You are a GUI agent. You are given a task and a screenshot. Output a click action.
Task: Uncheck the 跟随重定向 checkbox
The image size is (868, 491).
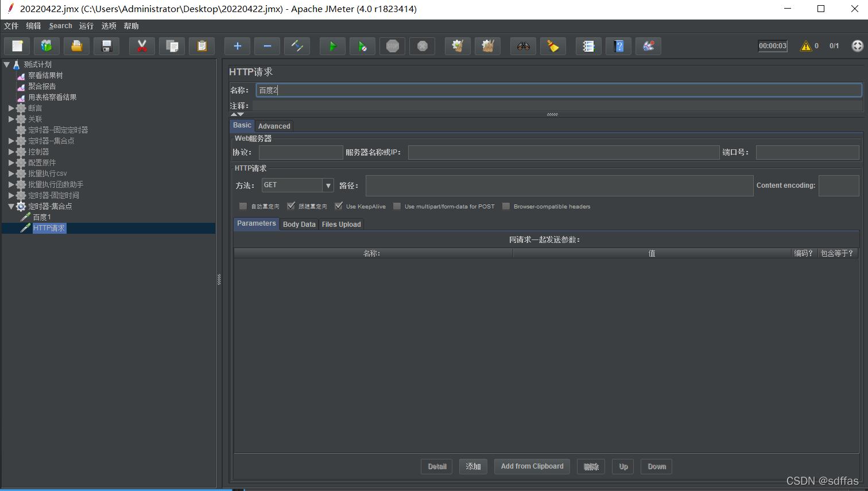(291, 206)
